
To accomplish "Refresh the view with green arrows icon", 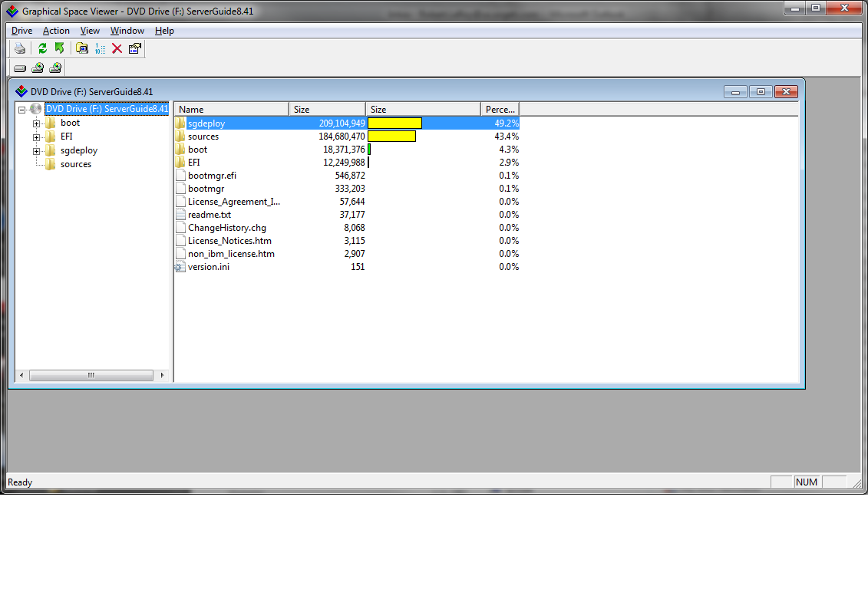I will [x=43, y=48].
